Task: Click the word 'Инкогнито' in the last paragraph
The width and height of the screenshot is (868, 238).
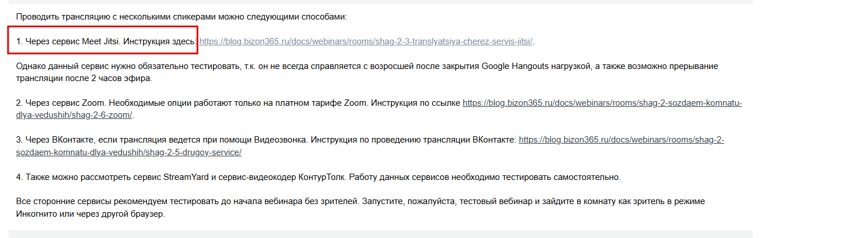Action: point(36,214)
